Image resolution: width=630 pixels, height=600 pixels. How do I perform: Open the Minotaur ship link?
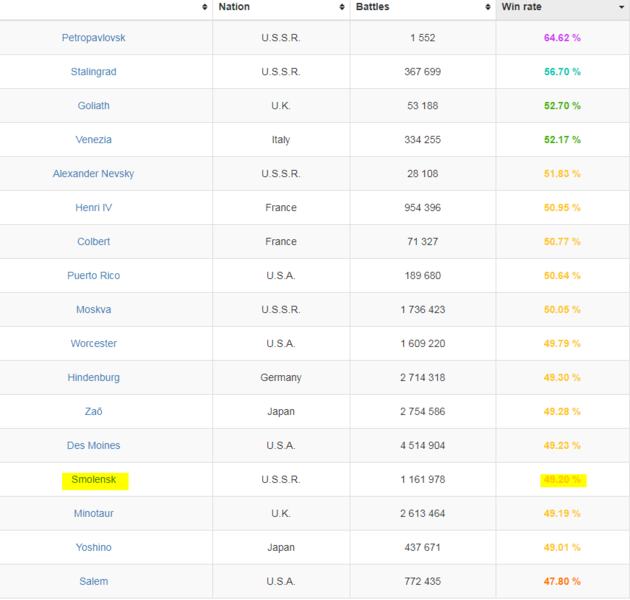(x=93, y=514)
